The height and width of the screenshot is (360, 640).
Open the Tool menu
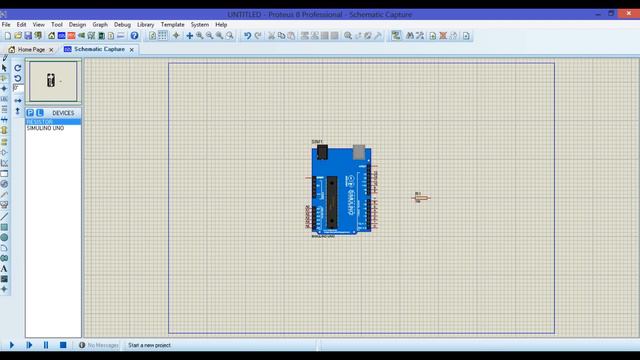pos(57,25)
